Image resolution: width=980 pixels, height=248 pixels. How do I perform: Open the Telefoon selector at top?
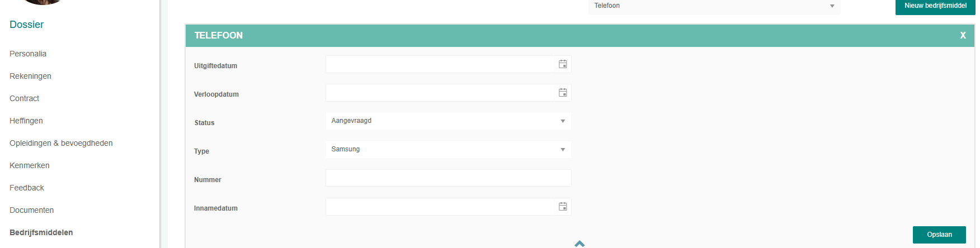714,6
